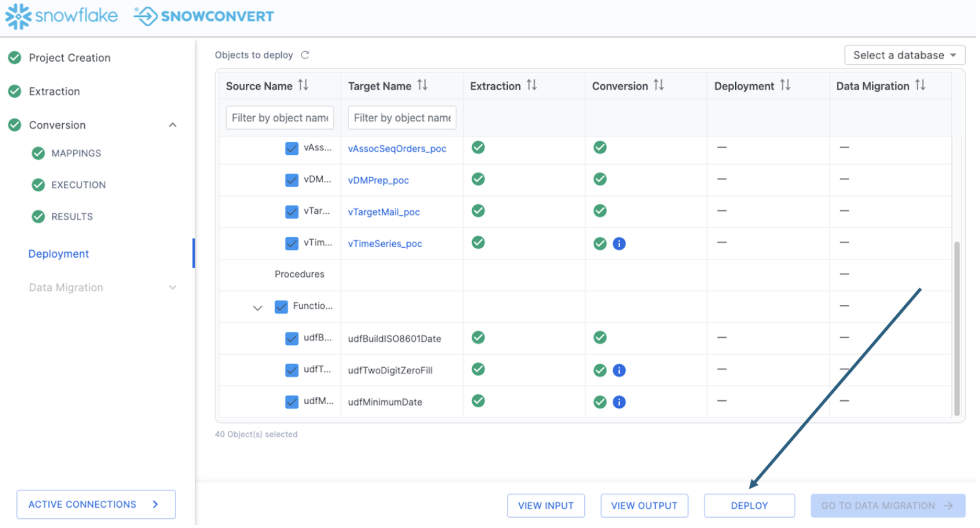Collapse the Functions tree expander

pyautogui.click(x=257, y=308)
